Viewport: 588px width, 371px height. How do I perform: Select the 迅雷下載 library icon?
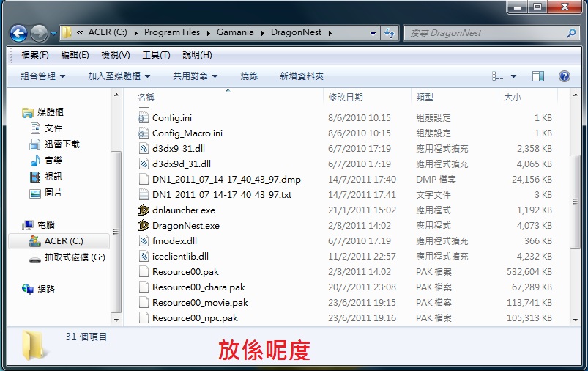35,144
